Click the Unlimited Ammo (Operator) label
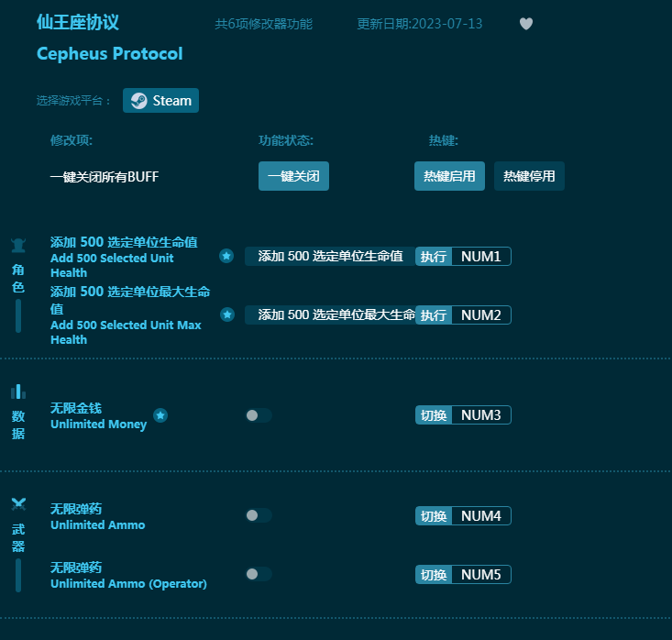Image resolution: width=672 pixels, height=640 pixels. 128,583
